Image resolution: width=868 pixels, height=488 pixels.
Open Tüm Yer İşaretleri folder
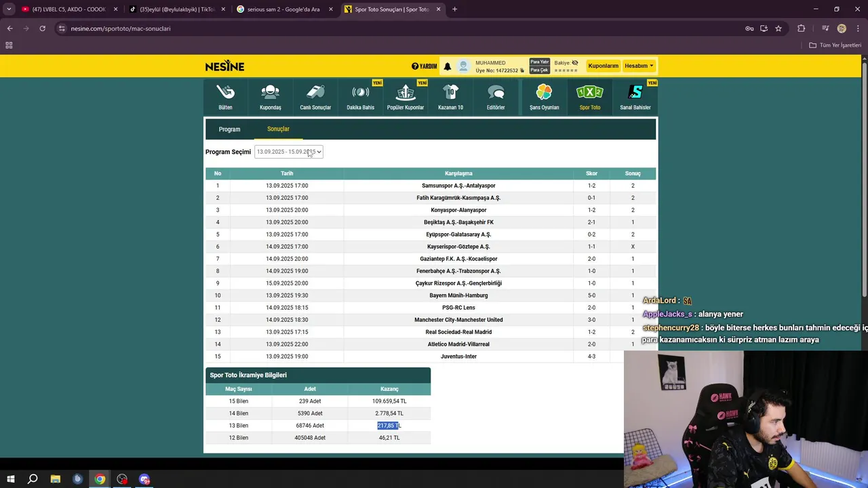coord(835,45)
